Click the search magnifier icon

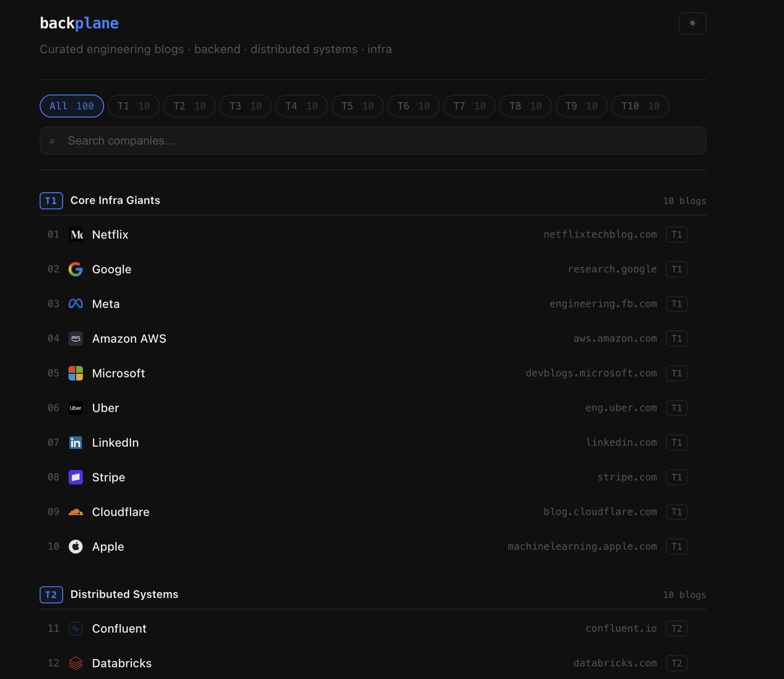tap(52, 141)
